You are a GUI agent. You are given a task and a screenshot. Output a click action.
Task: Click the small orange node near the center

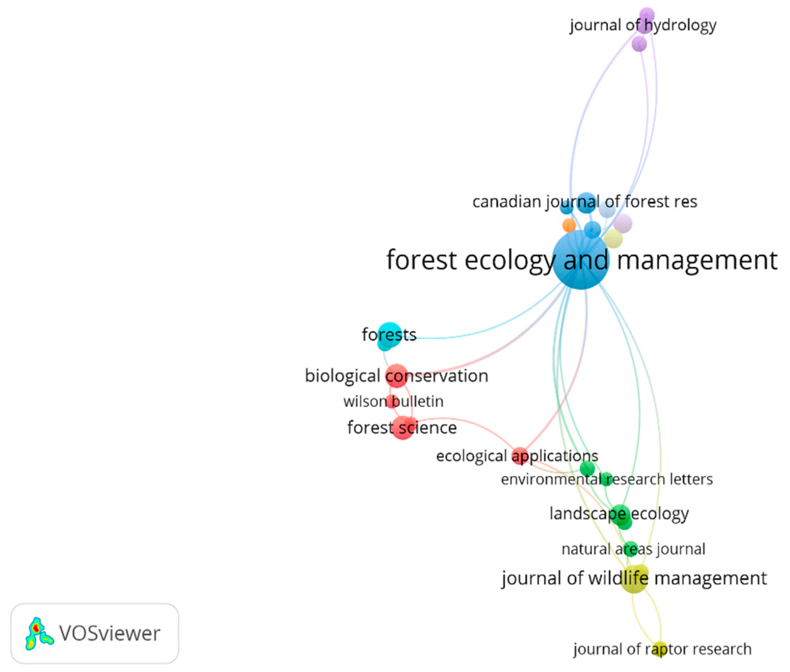pos(569,225)
